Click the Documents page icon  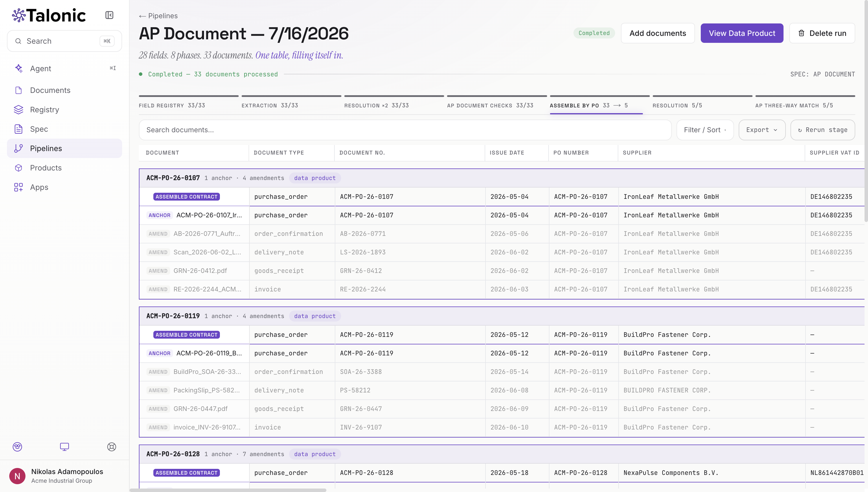[19, 90]
